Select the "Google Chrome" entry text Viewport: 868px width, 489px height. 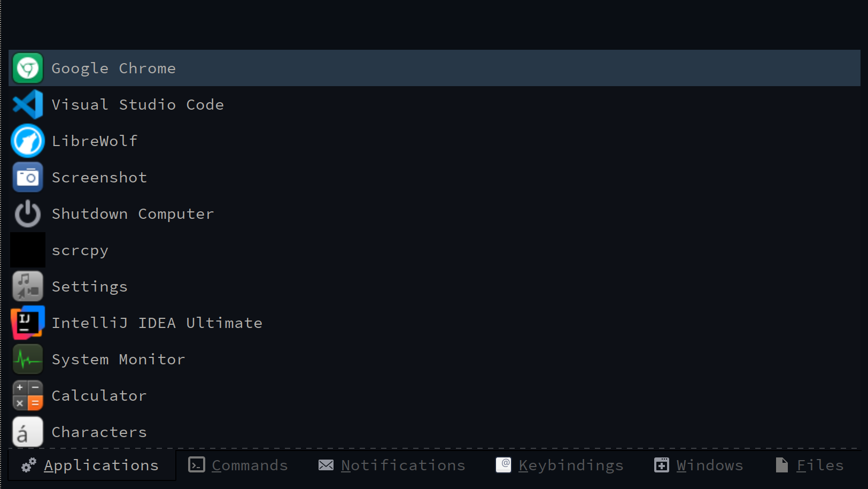[x=114, y=68]
